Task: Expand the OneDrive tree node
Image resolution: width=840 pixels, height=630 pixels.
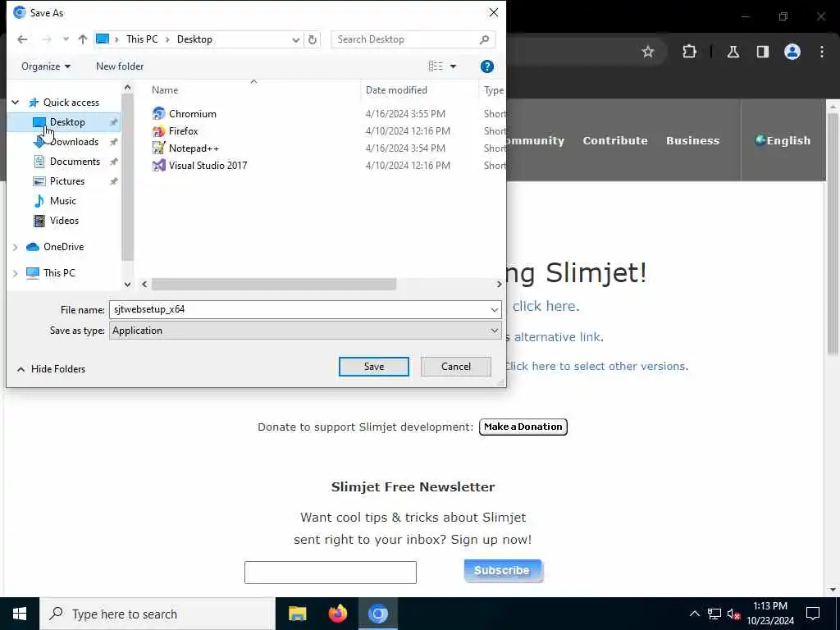Action: click(16, 247)
